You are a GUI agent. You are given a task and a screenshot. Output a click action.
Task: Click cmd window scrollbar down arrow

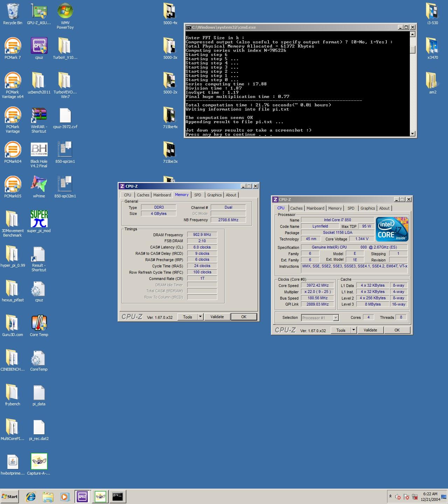click(412, 133)
